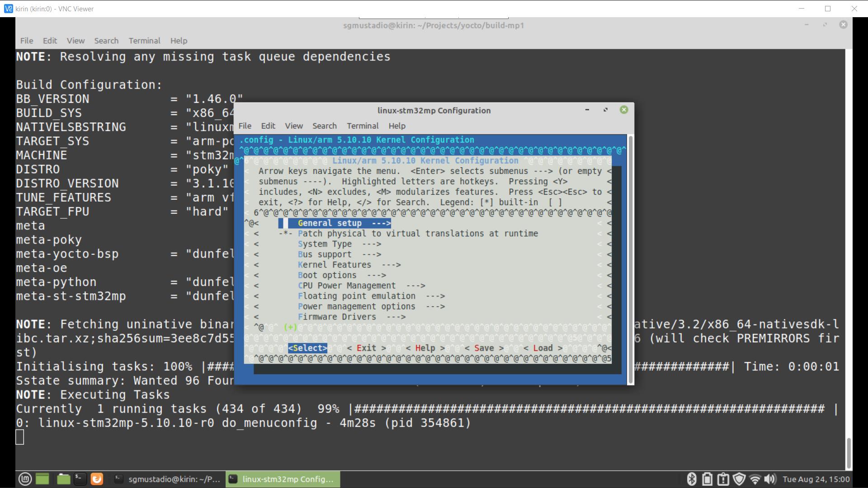Screen dimensions: 868x488
Task: Open the battery status tray icon
Action: click(x=708, y=479)
